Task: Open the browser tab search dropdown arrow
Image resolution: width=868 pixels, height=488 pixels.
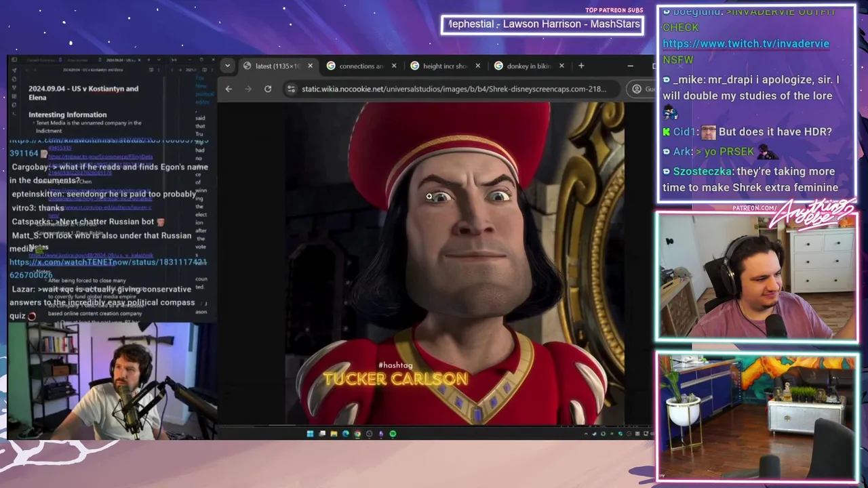Action: [227, 66]
